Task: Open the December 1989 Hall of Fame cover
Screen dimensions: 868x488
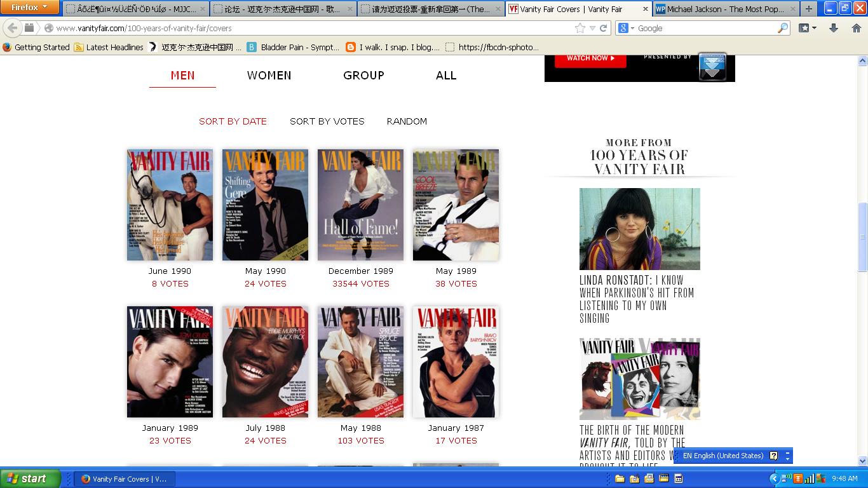Action: coord(360,205)
